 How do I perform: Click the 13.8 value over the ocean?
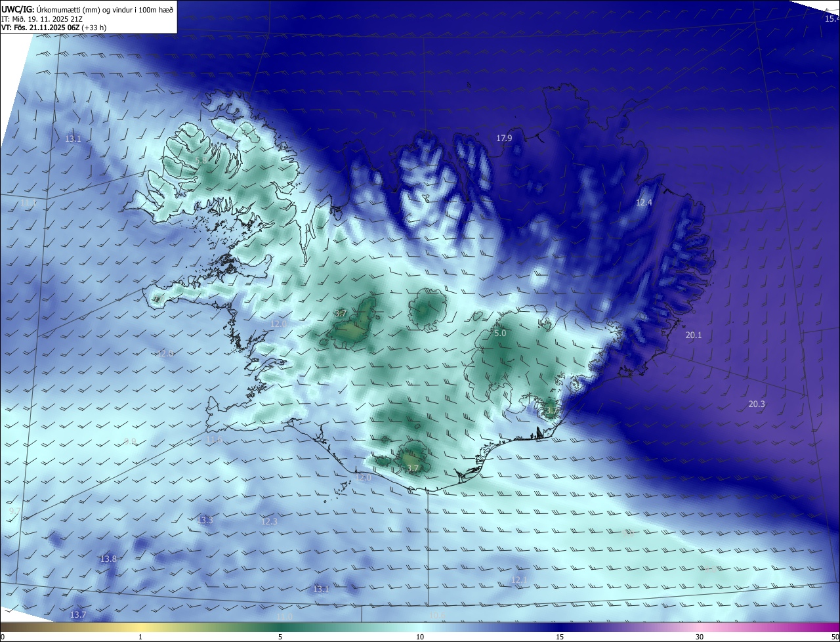click(x=108, y=559)
